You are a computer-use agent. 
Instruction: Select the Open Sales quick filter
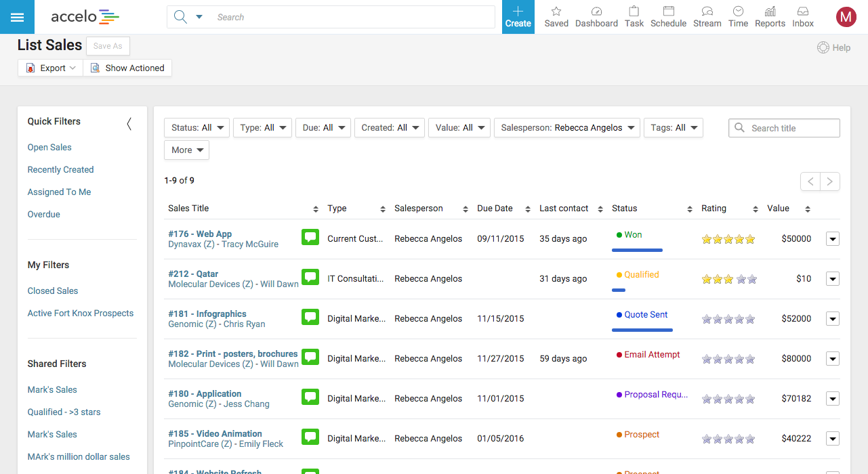pos(49,147)
